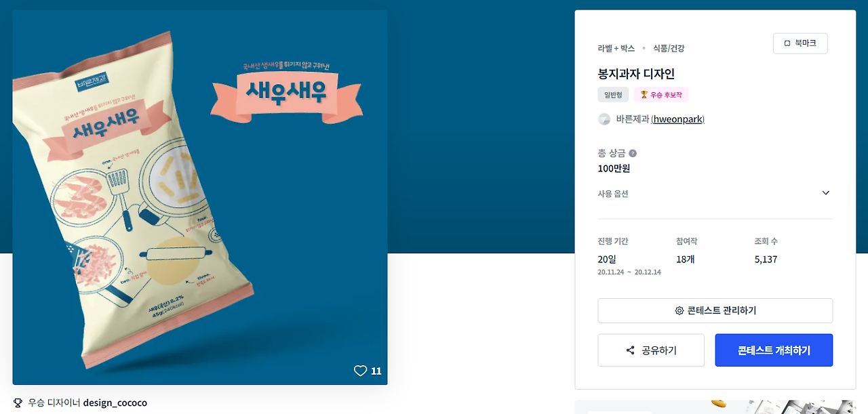
Task: Click the trophy icon in 우승 후보작 badge
Action: pyautogui.click(x=644, y=95)
